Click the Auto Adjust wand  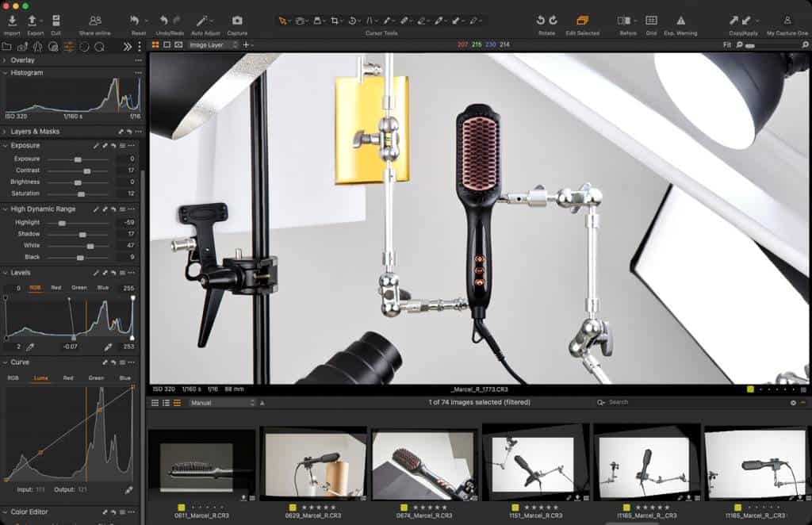point(202,21)
